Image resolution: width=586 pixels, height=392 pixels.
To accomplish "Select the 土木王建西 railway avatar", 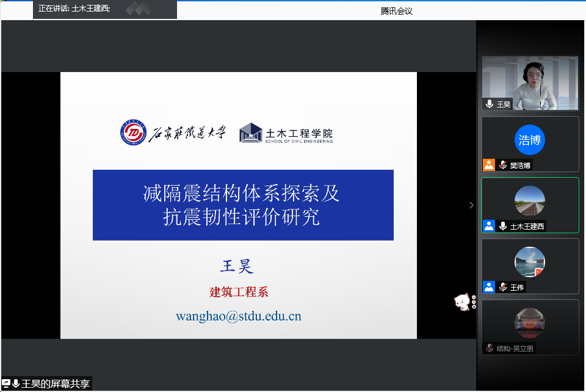I will point(529,201).
